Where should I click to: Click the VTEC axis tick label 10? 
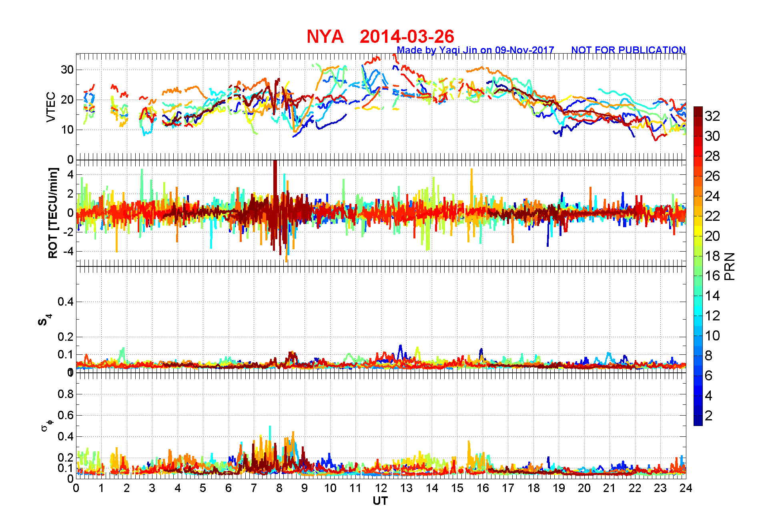pyautogui.click(x=67, y=130)
